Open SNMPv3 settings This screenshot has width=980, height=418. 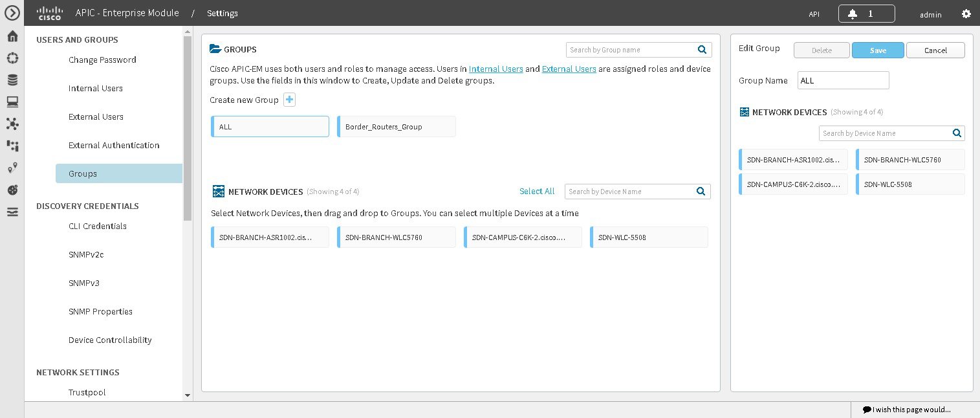click(84, 283)
